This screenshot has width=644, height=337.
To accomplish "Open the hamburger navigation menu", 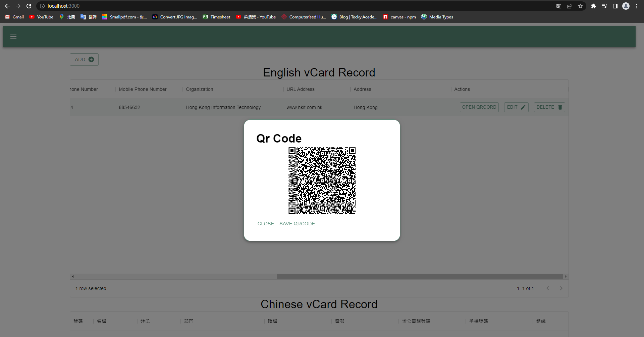I will pos(13,37).
